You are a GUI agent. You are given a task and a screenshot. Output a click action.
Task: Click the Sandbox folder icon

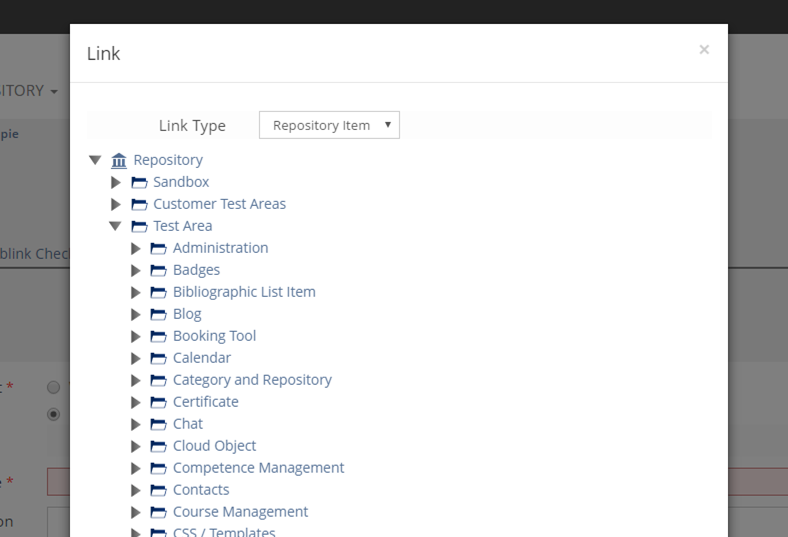[x=139, y=182]
